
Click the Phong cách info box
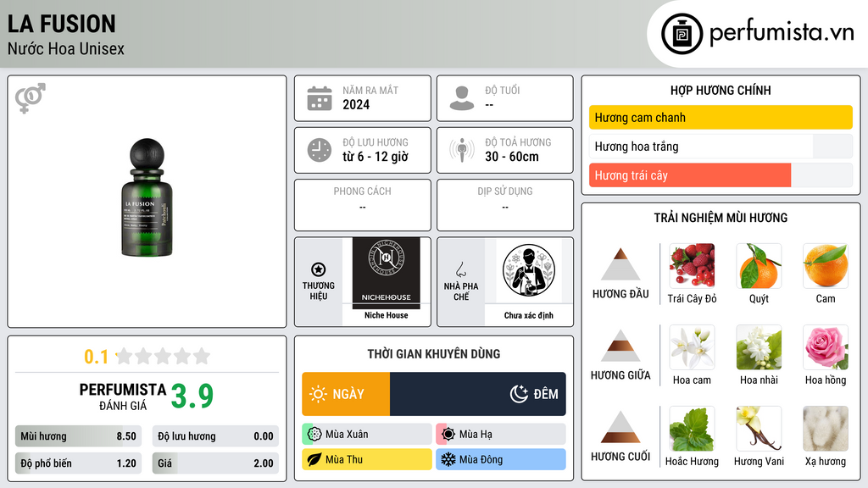(x=363, y=205)
